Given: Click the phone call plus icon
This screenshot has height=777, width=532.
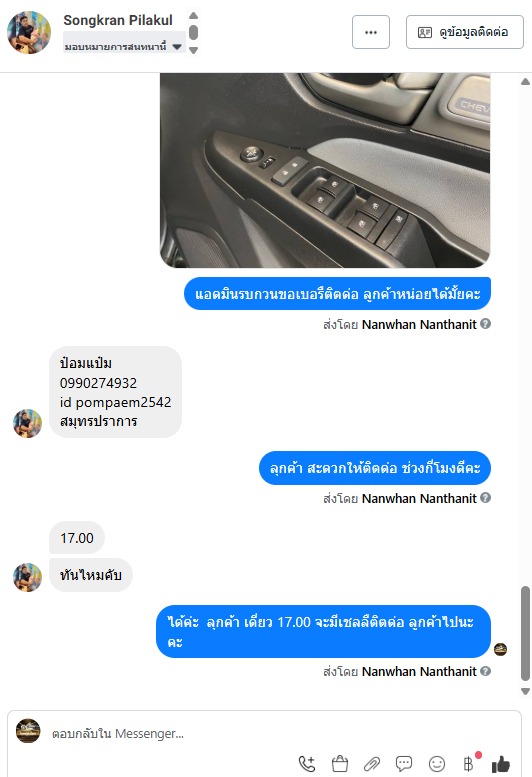Looking at the screenshot, I should coord(307,764).
